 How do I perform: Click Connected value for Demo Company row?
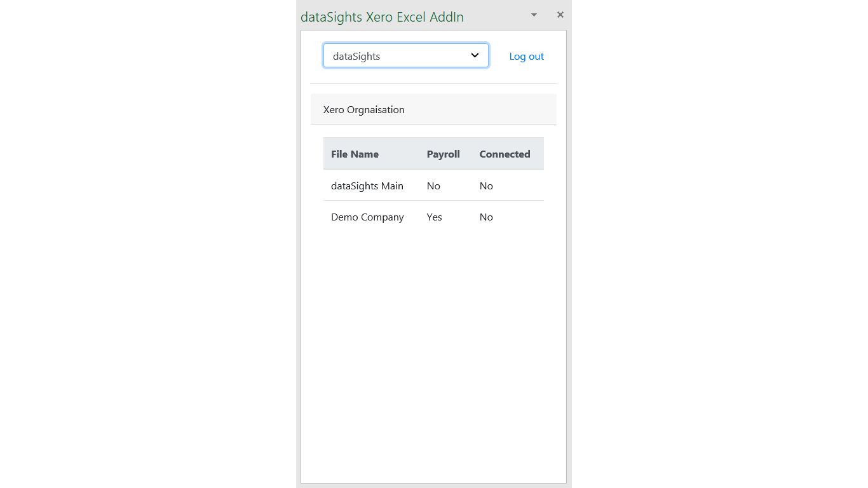[x=486, y=217]
